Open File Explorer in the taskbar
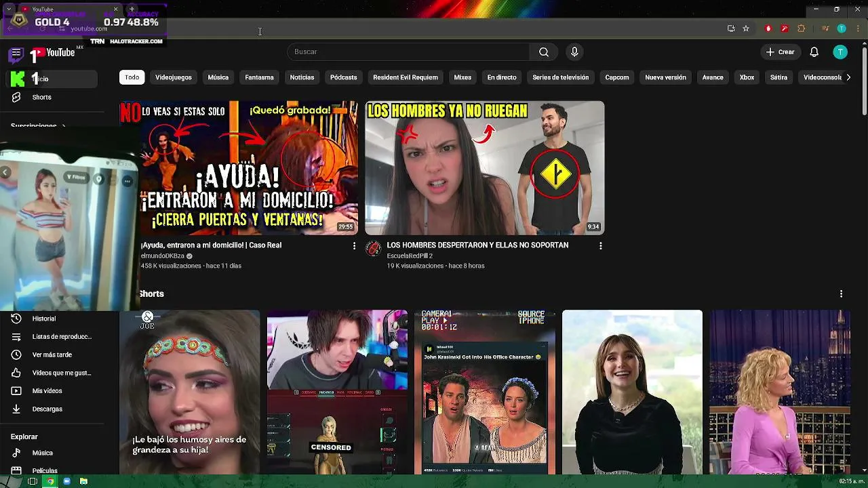Image resolution: width=868 pixels, height=488 pixels. [83, 481]
